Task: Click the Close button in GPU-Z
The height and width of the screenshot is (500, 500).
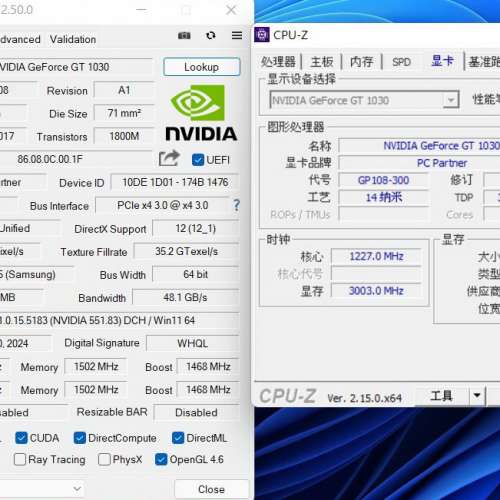Action: tap(211, 489)
